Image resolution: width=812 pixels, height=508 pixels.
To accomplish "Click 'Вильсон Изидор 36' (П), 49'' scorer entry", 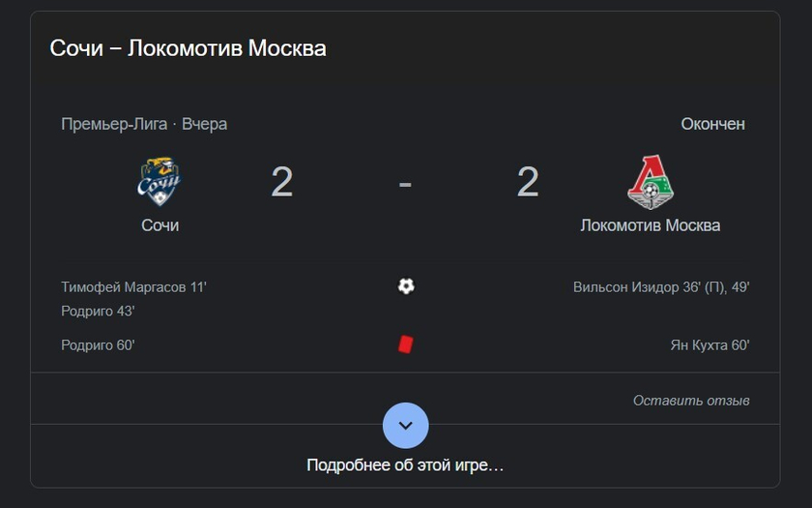I will [x=661, y=287].
